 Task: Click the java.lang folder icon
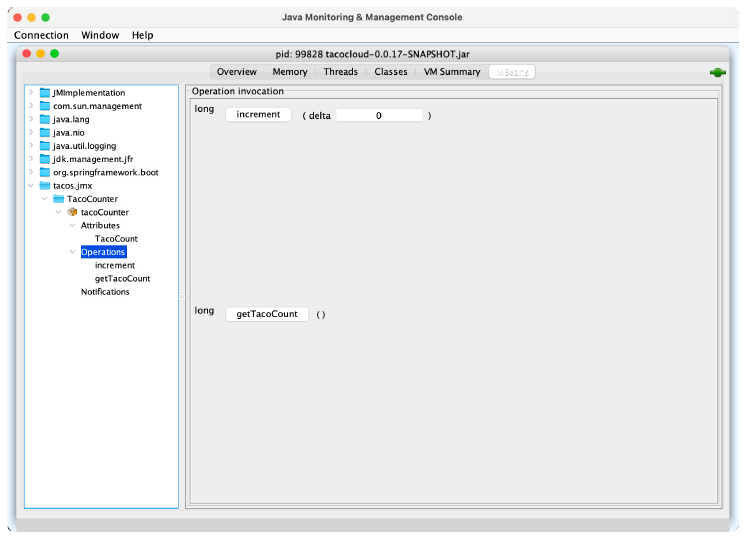45,119
